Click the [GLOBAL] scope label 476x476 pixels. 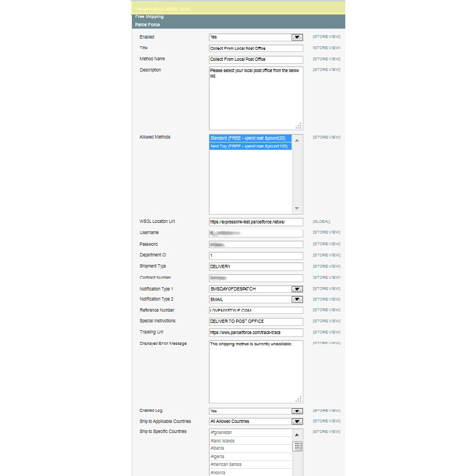(x=321, y=222)
